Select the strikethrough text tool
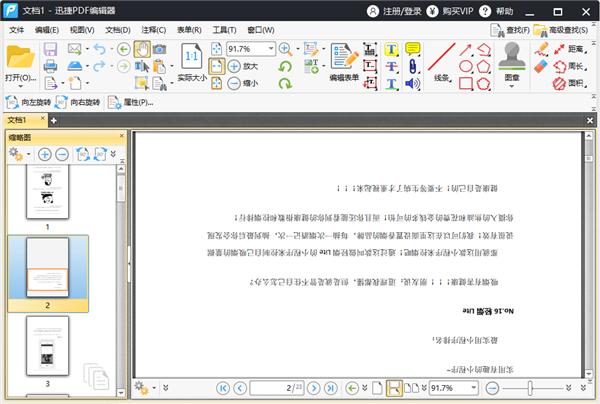600x404 pixels. (391, 66)
